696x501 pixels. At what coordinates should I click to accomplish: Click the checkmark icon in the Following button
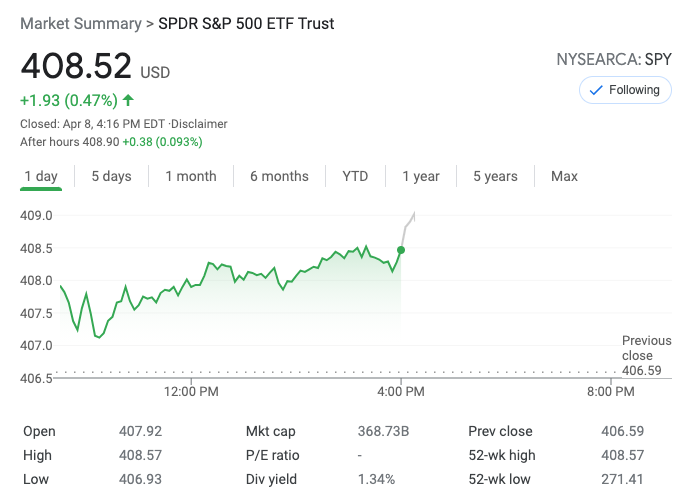coord(596,90)
